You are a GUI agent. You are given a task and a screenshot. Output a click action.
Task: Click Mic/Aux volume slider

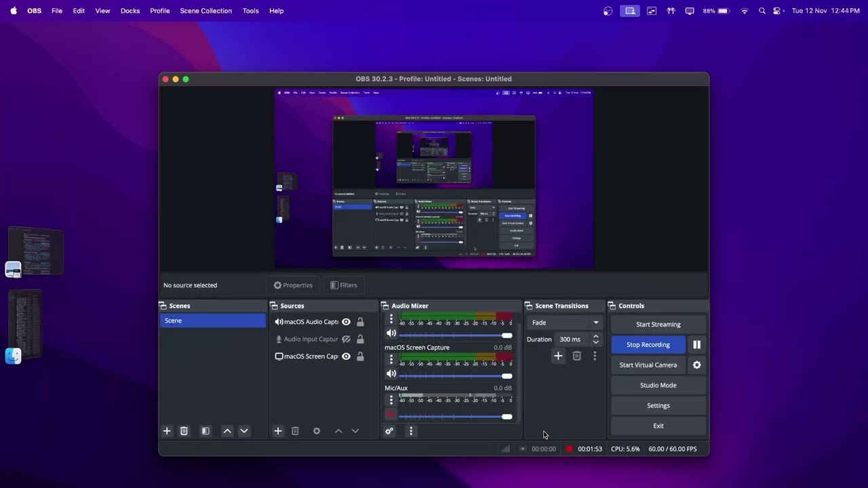(456, 417)
